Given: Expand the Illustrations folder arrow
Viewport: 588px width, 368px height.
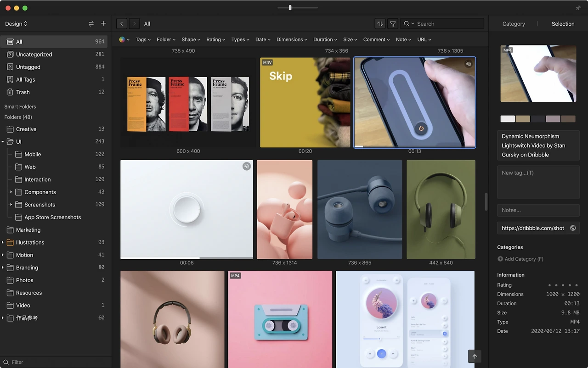Looking at the screenshot, I should [3, 242].
